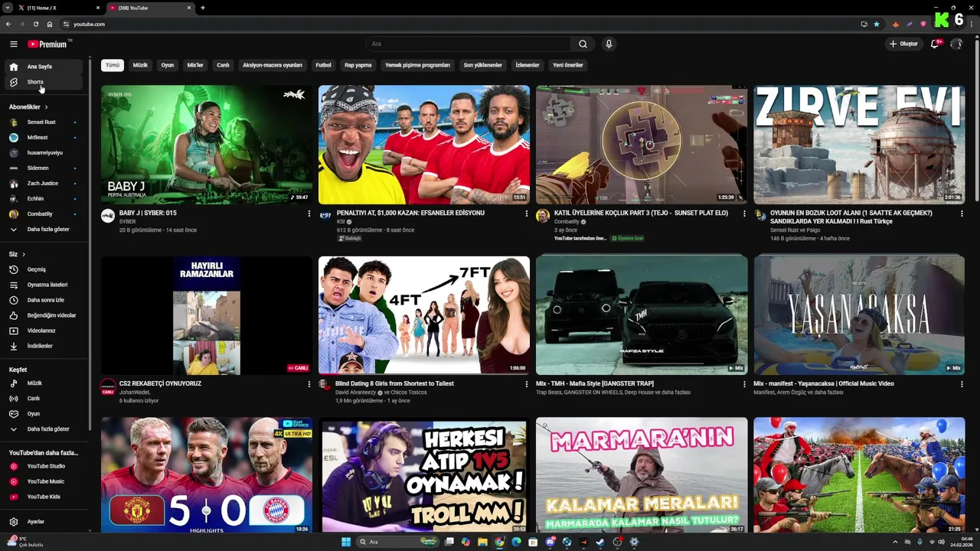Open options for KATIL ÜYELERİNE KOÇLUK video

(744, 214)
